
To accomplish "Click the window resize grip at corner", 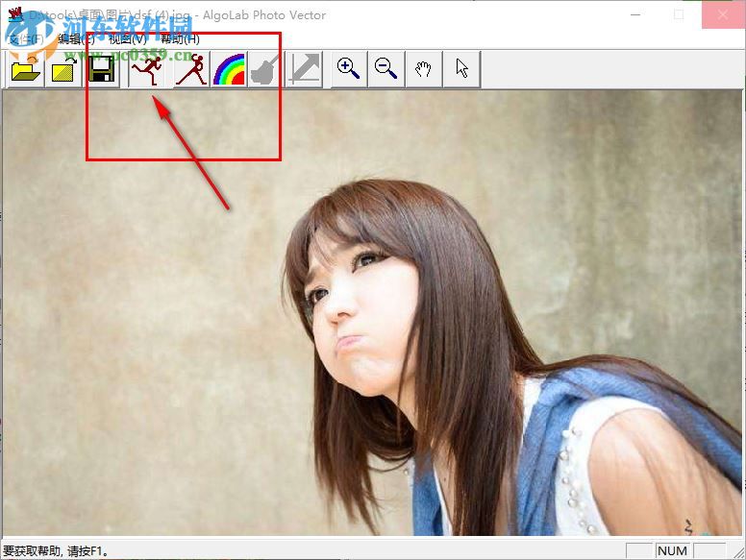I will tap(738, 551).
